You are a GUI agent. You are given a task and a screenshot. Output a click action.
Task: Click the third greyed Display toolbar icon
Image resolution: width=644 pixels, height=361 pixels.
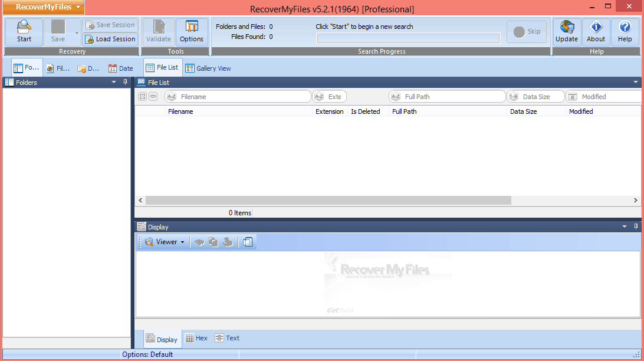(228, 242)
